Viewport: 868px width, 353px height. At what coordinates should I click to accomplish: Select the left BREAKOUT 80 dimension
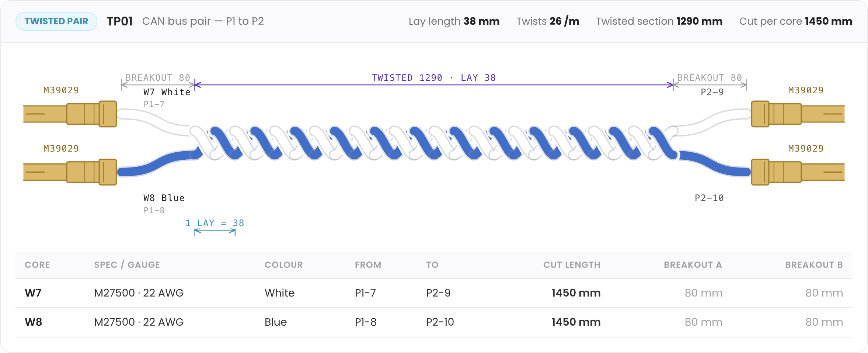click(158, 81)
